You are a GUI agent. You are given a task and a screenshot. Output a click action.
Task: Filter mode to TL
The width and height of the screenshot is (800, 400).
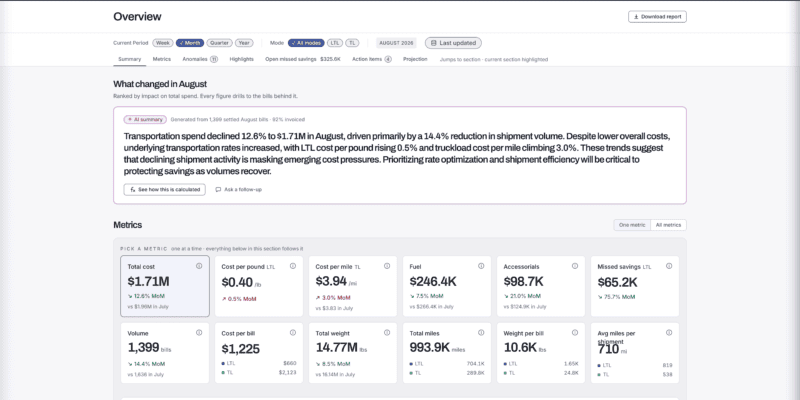(352, 43)
